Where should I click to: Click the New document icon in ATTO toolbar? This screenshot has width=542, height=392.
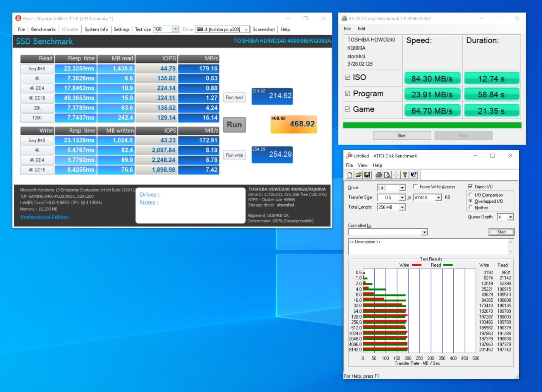coord(350,175)
